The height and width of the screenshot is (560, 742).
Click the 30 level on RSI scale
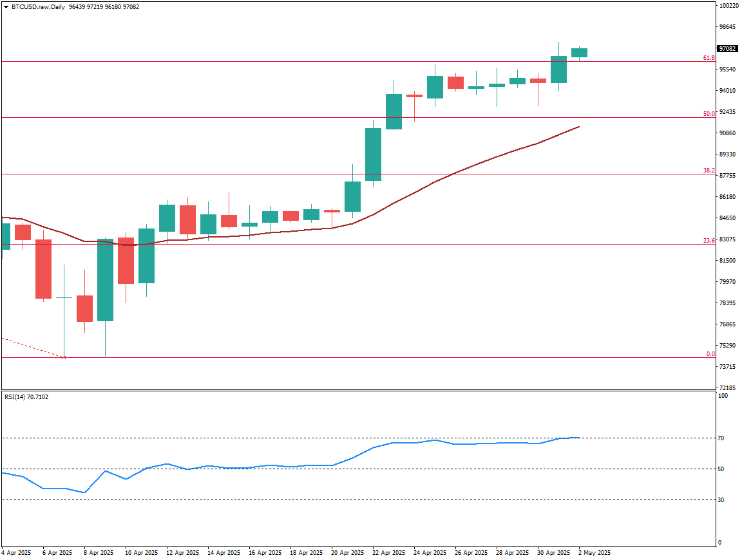[721, 500]
